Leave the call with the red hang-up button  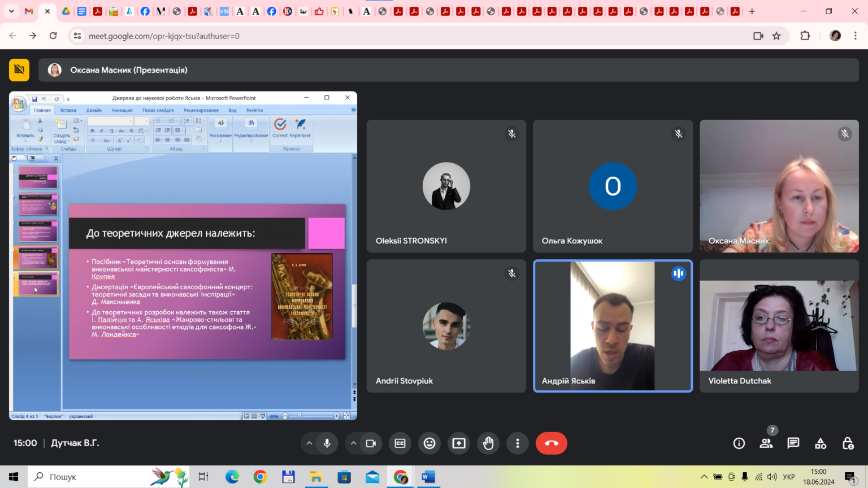(552, 443)
